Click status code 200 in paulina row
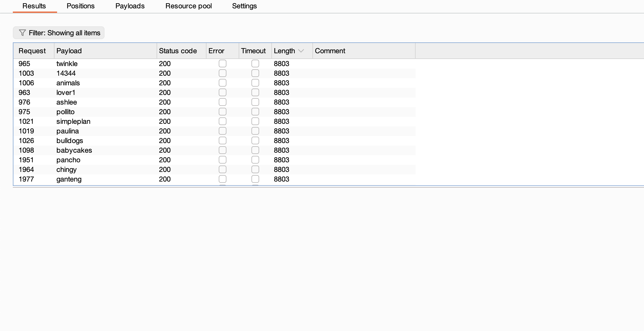644x331 pixels. tap(165, 131)
